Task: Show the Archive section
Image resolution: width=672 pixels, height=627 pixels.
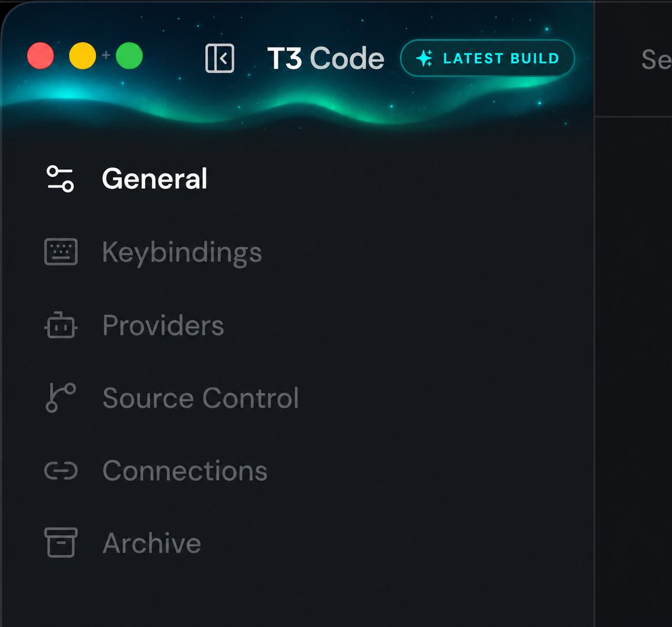Action: click(152, 543)
